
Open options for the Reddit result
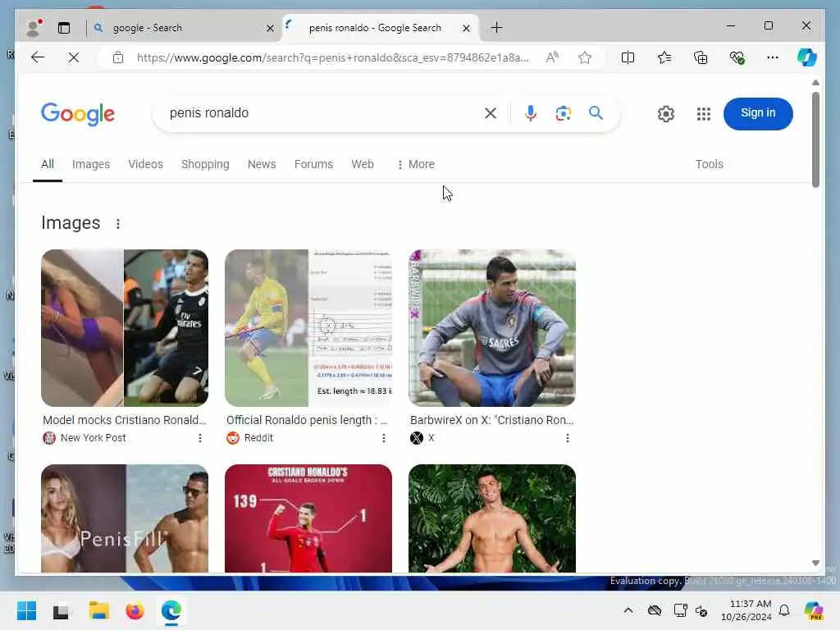384,438
